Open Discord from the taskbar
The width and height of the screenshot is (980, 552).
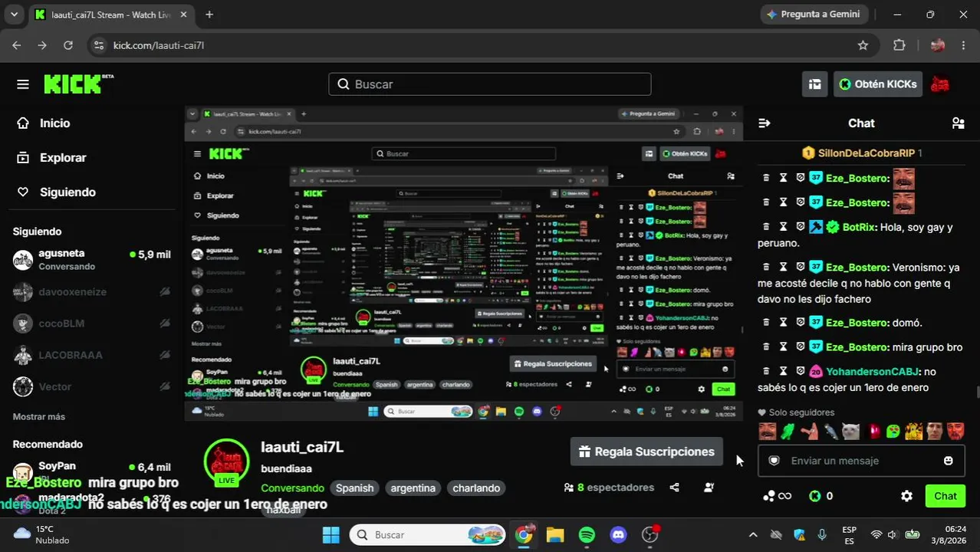(618, 535)
